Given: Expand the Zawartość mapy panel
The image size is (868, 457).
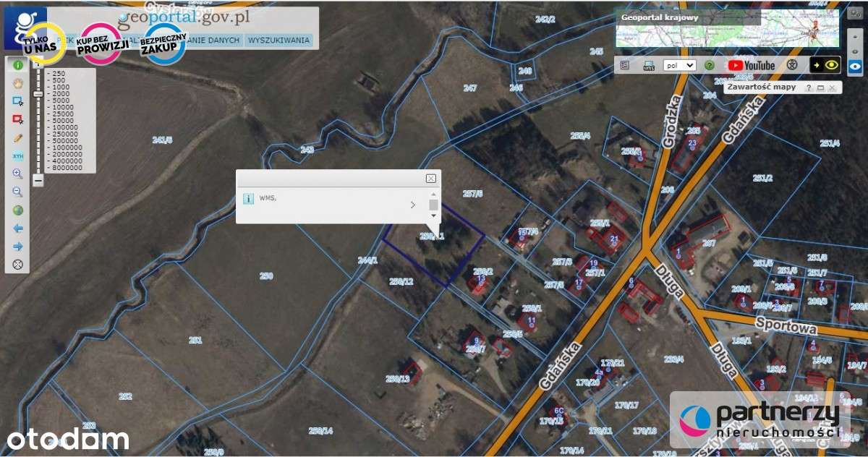Looking at the screenshot, I should [821, 87].
